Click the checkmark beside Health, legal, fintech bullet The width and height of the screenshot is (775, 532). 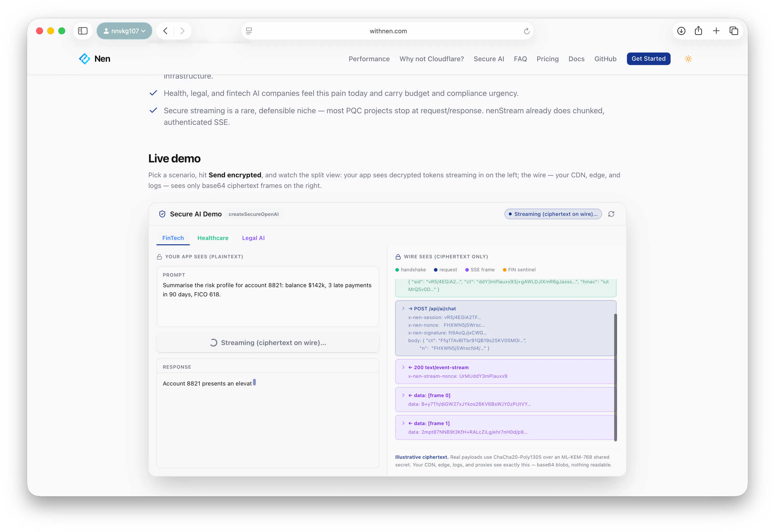(153, 93)
